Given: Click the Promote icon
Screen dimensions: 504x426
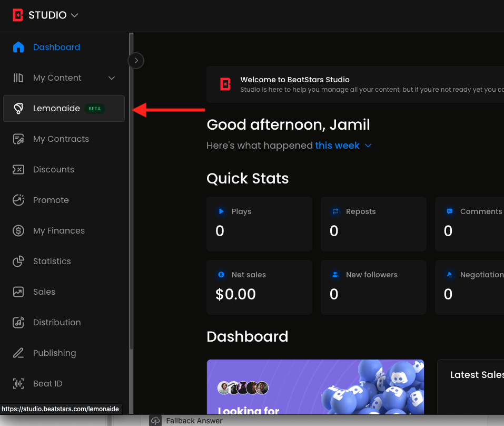Looking at the screenshot, I should (18, 200).
